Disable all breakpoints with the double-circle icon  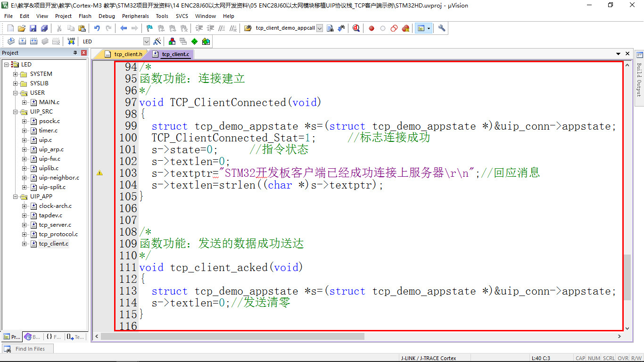click(x=394, y=28)
